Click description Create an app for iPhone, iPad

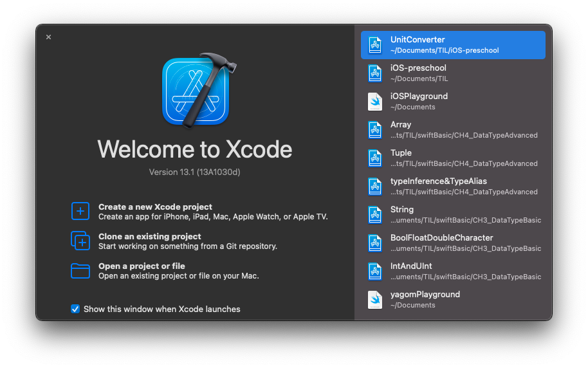coord(213,217)
